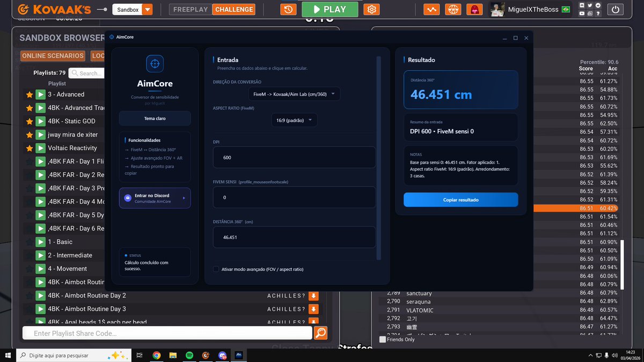Click the DPI input field
644x362 pixels.
click(295, 157)
